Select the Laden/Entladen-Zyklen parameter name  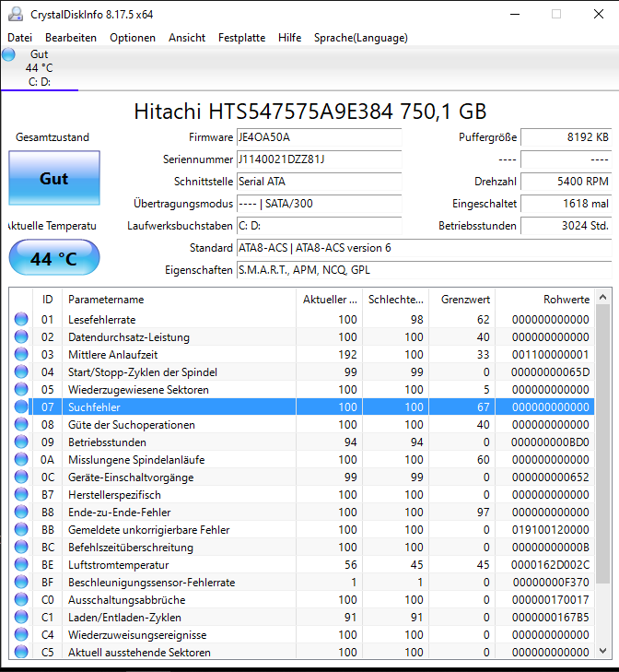[124, 618]
